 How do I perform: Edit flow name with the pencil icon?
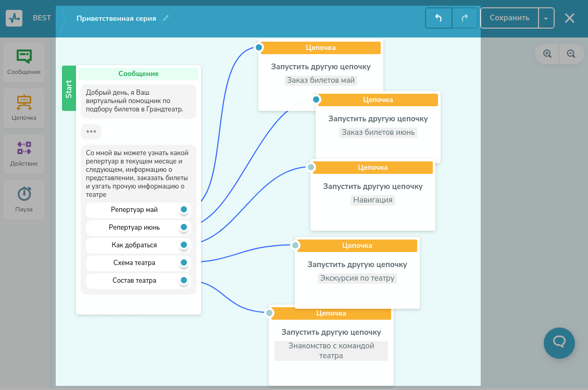tap(166, 18)
